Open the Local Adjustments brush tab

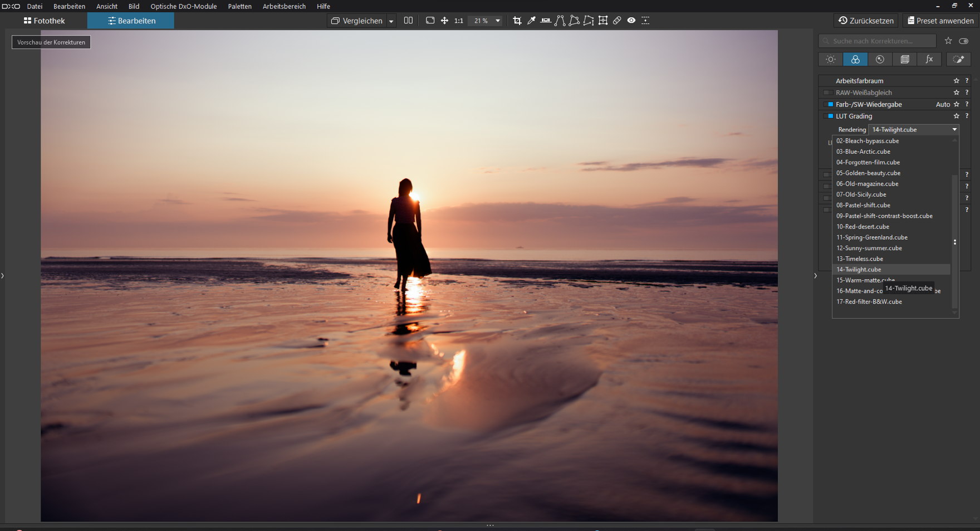click(958, 60)
